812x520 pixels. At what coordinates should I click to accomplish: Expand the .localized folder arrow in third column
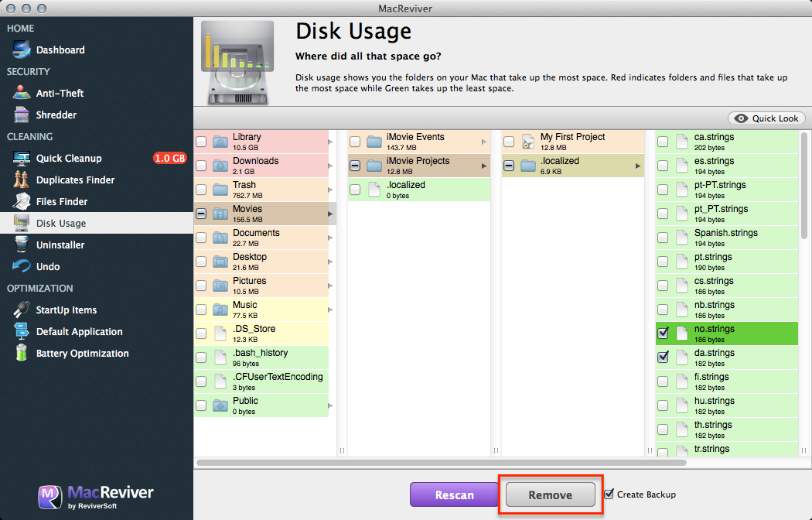(x=638, y=166)
